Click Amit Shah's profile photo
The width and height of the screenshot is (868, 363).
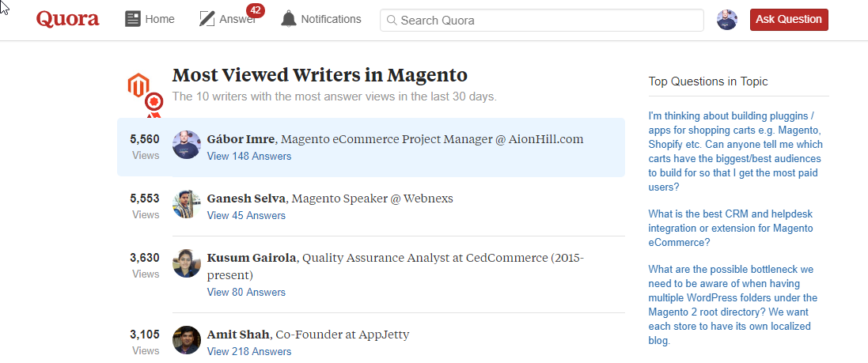click(x=187, y=340)
